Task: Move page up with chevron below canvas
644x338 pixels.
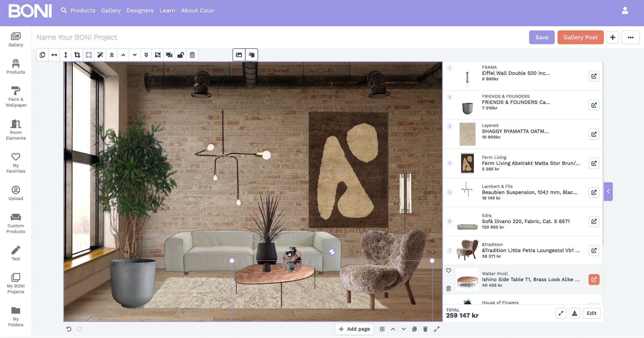Action: (x=393, y=329)
